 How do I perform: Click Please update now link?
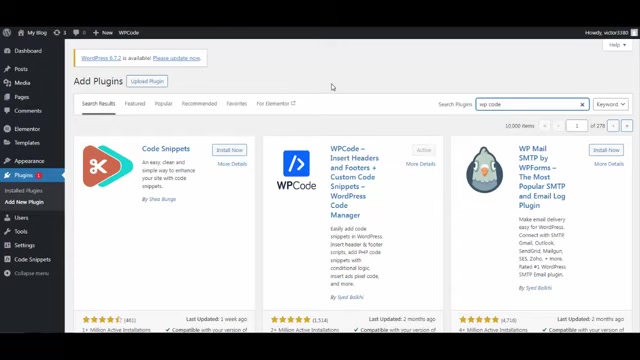pyautogui.click(x=176, y=58)
